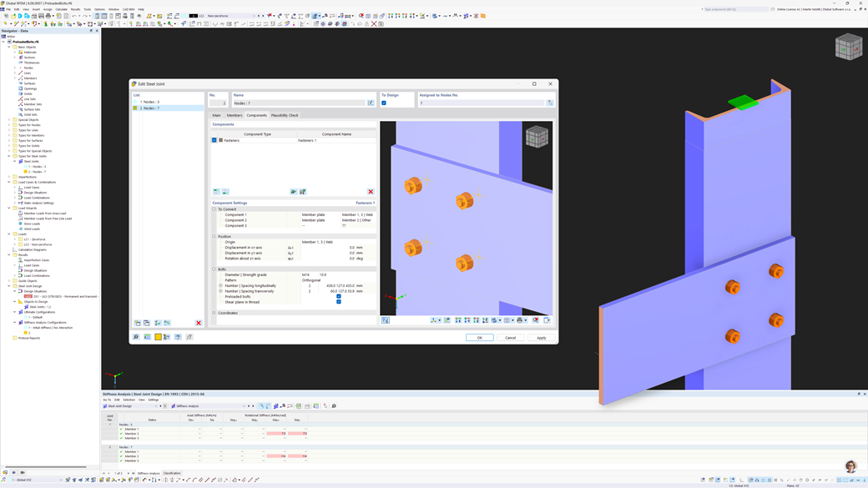The height and width of the screenshot is (488, 868).
Task: Collapse the Bolts section
Action: click(214, 269)
